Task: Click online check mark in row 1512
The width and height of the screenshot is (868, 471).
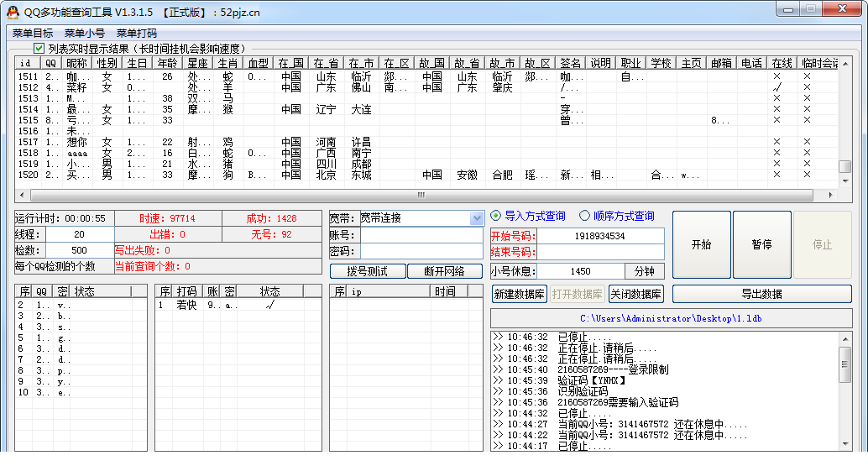Action: 777,87
